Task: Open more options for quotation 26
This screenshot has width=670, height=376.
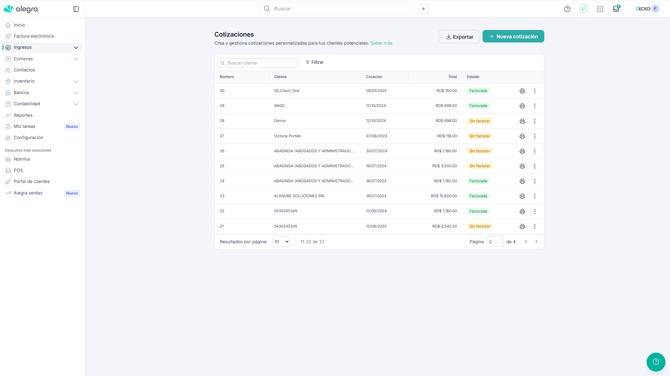Action: pos(535,151)
